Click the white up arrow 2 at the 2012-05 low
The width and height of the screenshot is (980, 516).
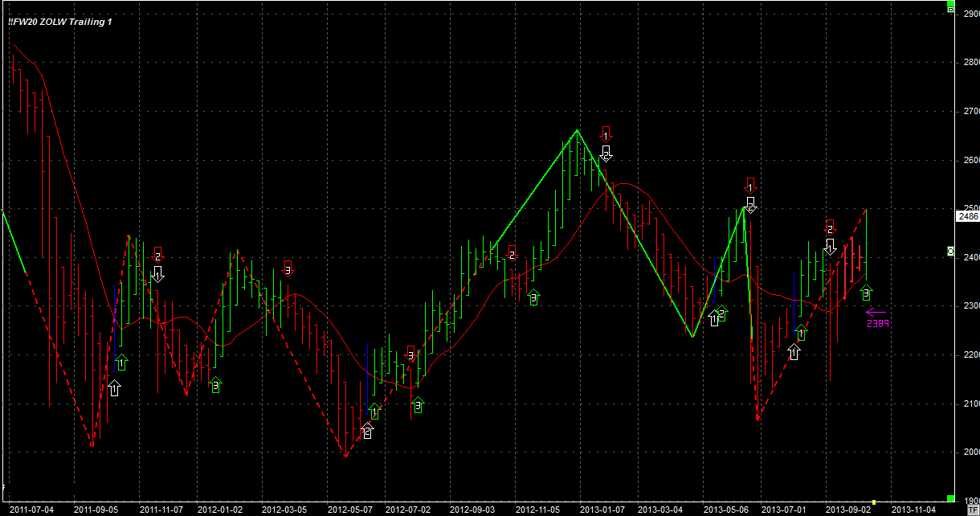click(x=367, y=432)
